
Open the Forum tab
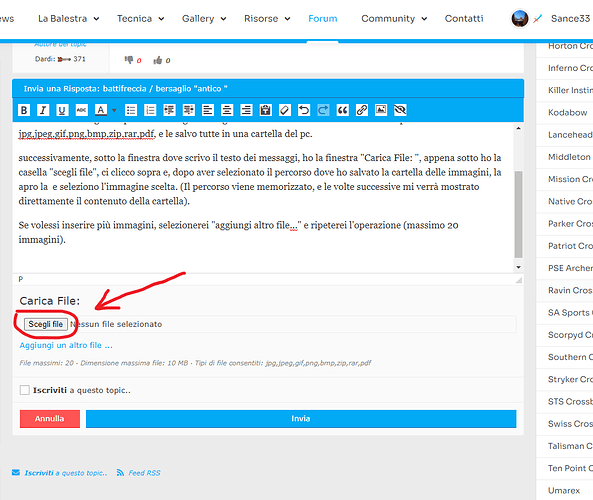(x=323, y=19)
